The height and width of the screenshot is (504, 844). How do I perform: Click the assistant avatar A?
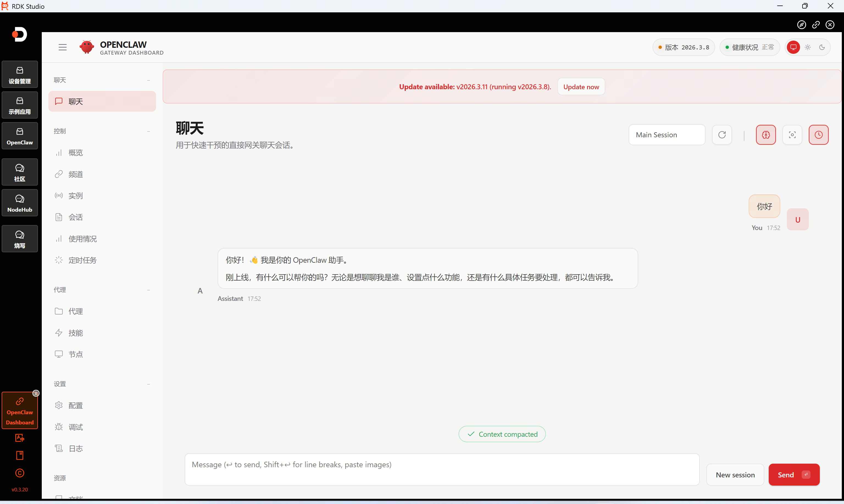click(200, 291)
